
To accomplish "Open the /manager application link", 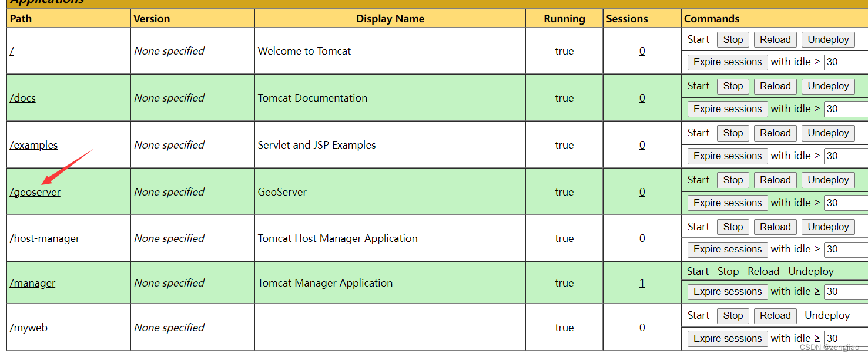I will pos(33,283).
